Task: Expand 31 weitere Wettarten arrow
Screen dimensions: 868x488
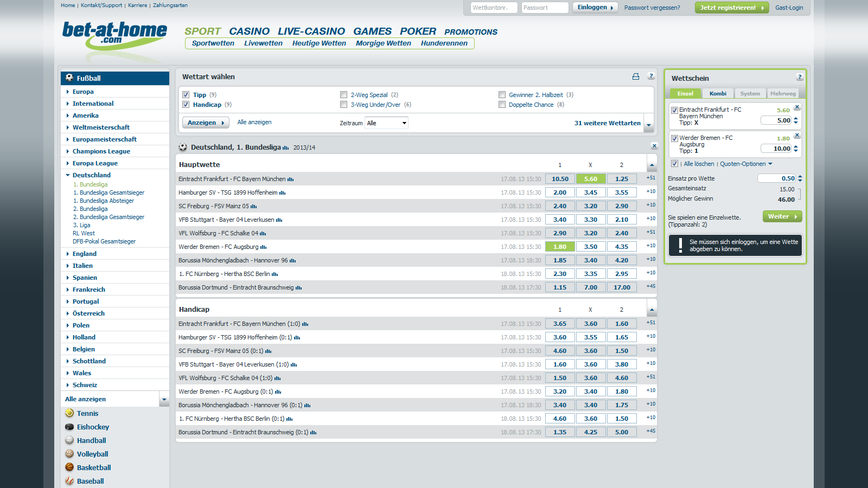Action: pos(649,124)
